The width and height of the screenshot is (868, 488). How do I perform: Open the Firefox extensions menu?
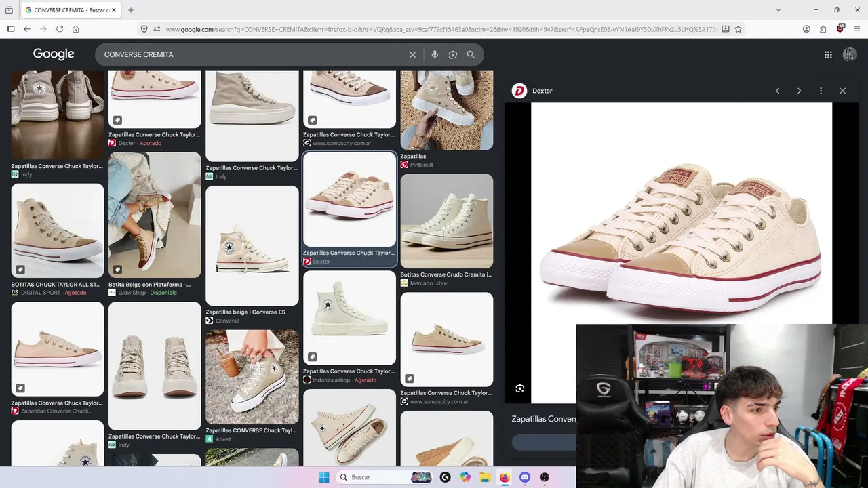[x=823, y=29]
